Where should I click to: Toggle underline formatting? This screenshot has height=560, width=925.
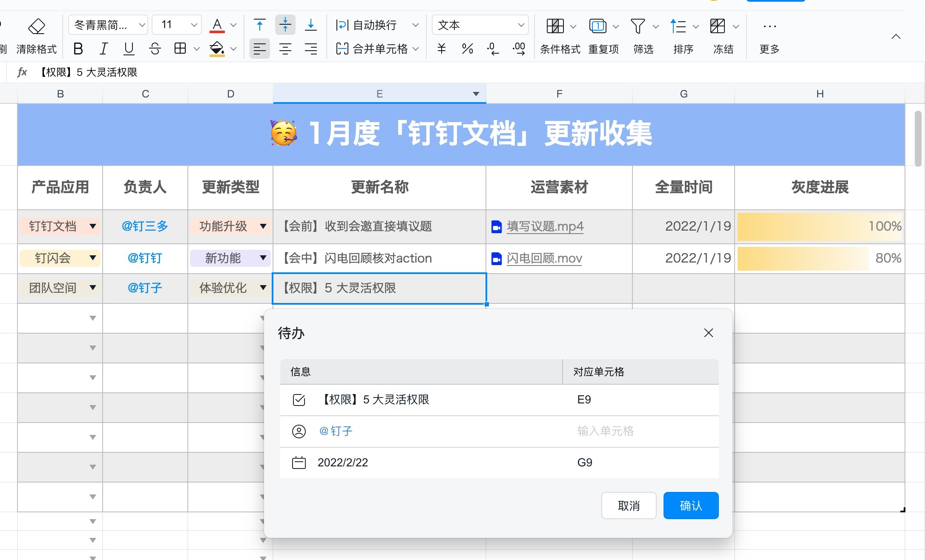(129, 49)
